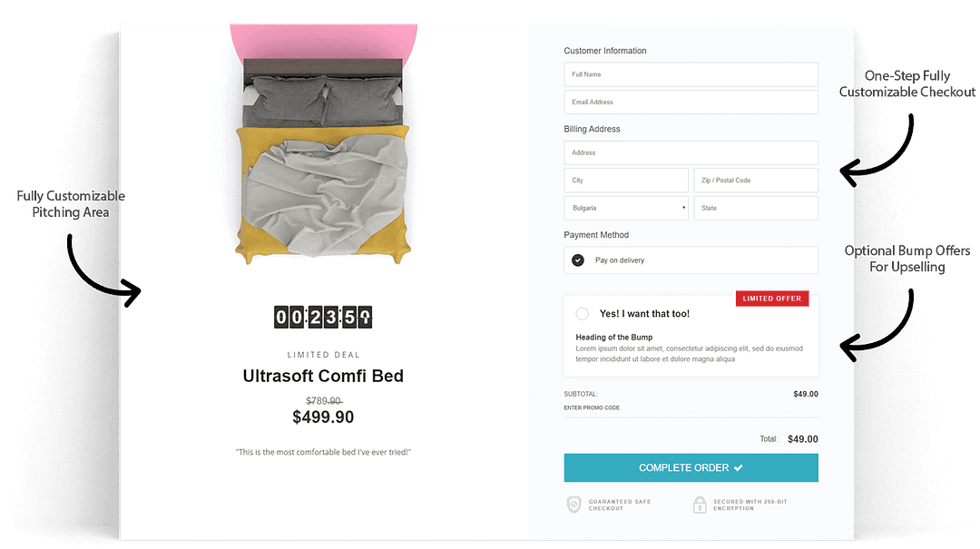Open the Bulgaria country dropdown
980x549 pixels.
coord(626,208)
